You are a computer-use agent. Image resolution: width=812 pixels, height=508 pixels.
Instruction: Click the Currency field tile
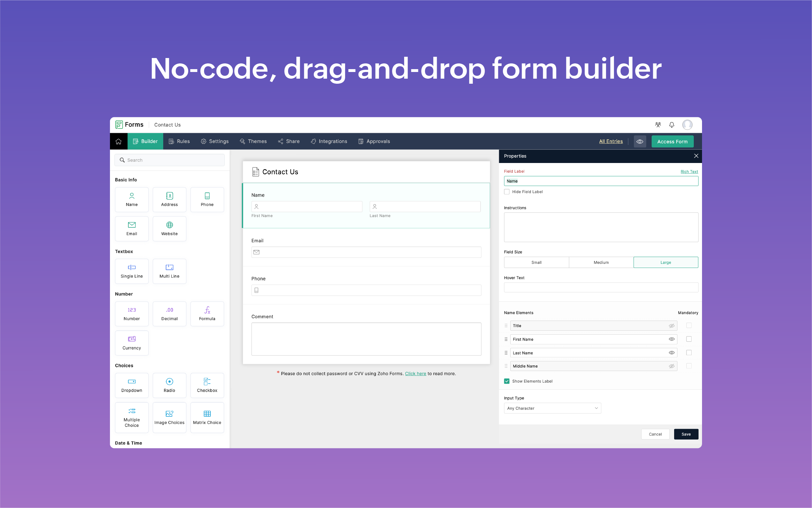pos(132,343)
